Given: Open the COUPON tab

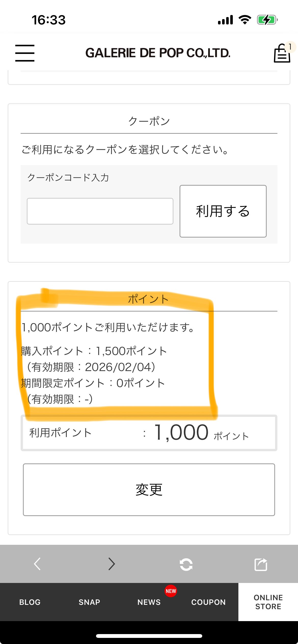Looking at the screenshot, I should pos(208,602).
